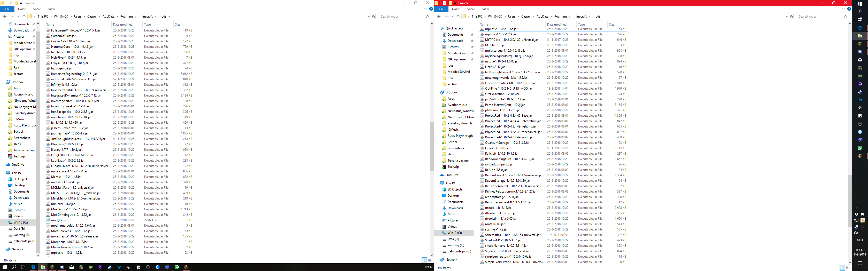Click Properties quick-access icon in left title bar

tap(10, 3)
